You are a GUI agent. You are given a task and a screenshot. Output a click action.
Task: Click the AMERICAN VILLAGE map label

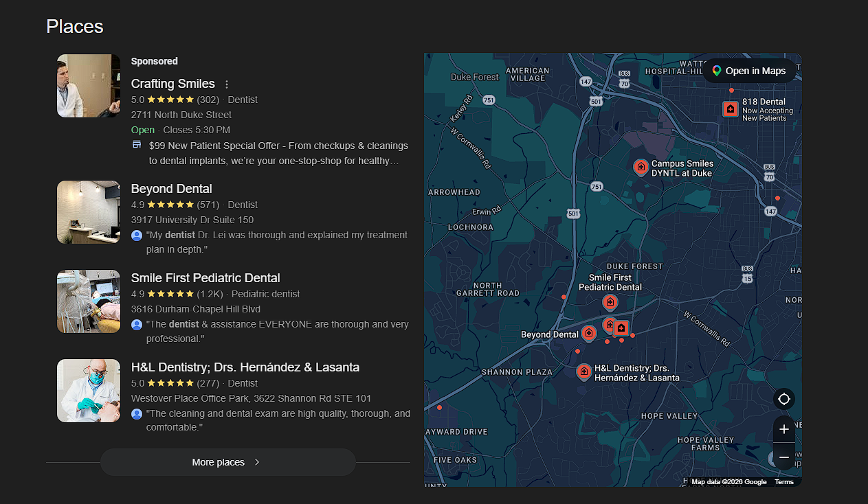(x=528, y=74)
